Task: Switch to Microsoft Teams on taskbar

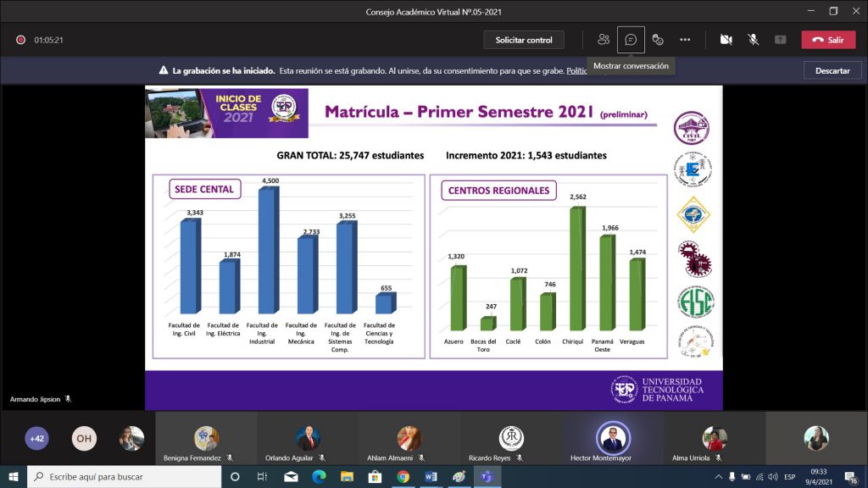Action: click(x=487, y=476)
